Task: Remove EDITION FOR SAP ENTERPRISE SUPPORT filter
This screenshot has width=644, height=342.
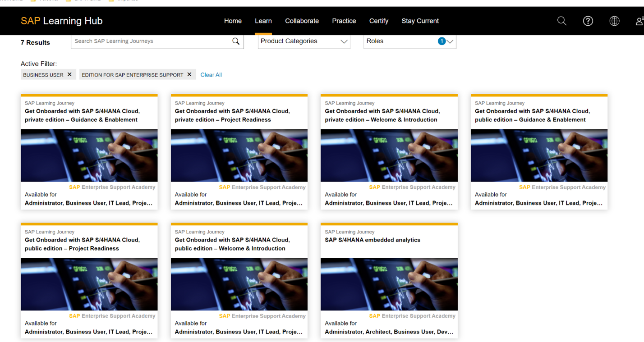Action: click(189, 74)
